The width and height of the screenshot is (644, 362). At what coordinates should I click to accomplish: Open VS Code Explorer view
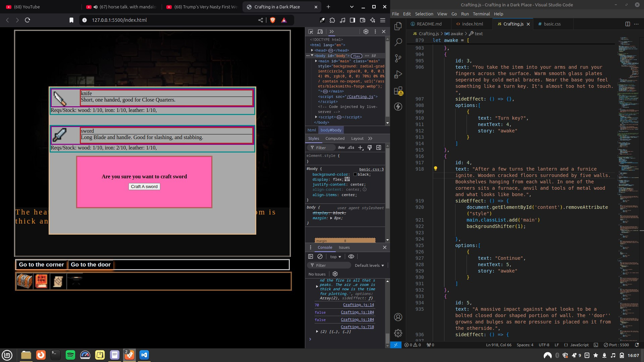pyautogui.click(x=398, y=26)
